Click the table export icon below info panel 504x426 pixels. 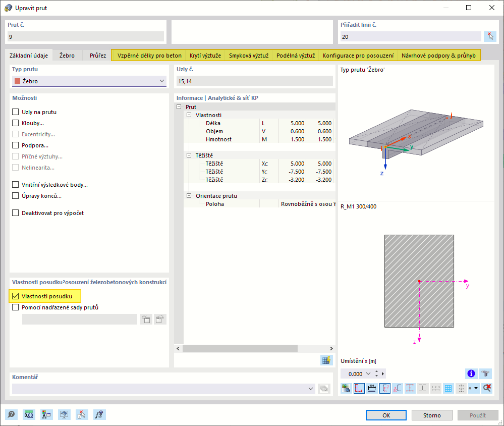(x=326, y=360)
